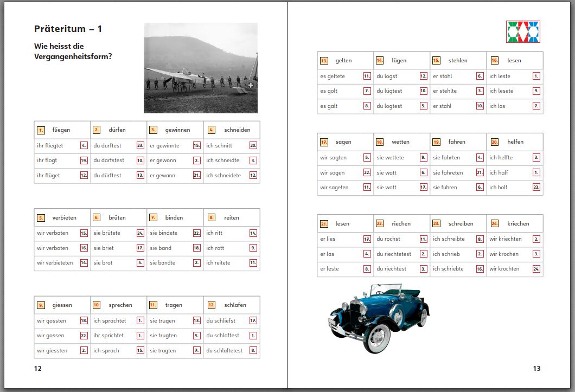Click the number box next to 'ihr flogt'
Viewport: 575px width, 392px height.
click(x=84, y=160)
